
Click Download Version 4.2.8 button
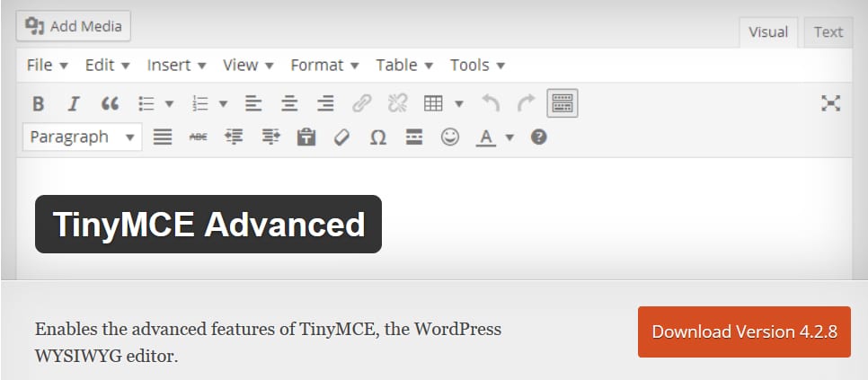[744, 331]
